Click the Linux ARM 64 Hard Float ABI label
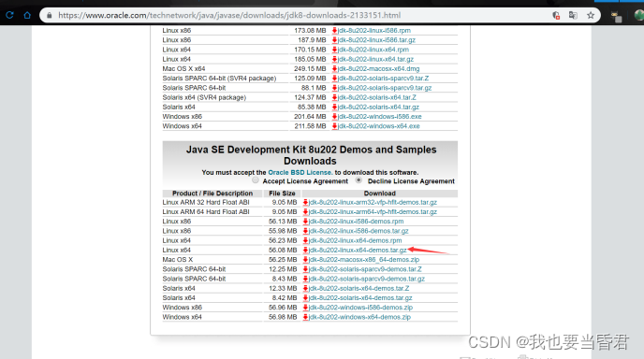 pos(206,211)
